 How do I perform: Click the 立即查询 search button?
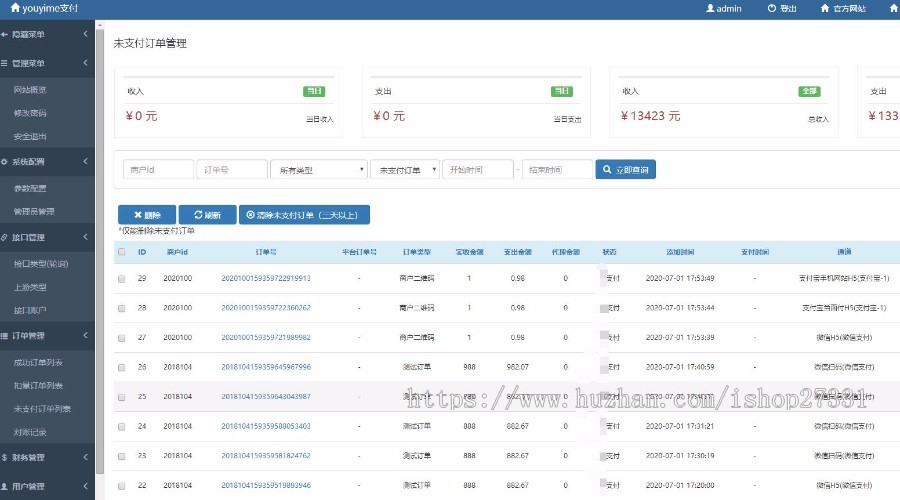626,170
